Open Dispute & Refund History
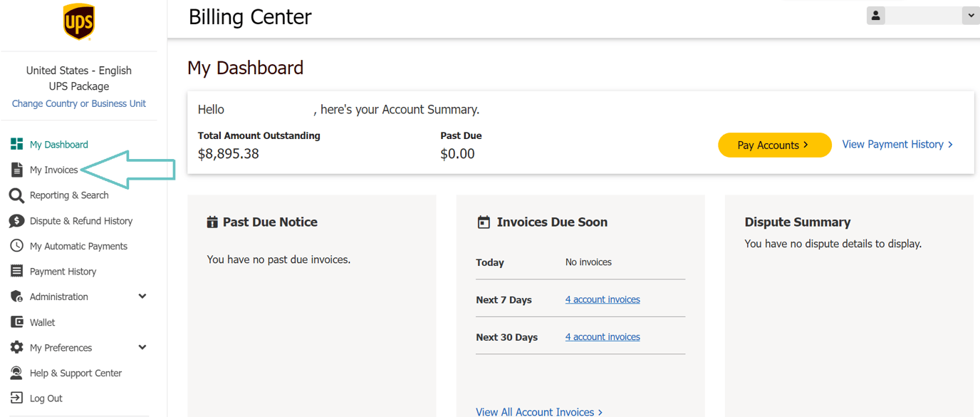The image size is (980, 417). (80, 220)
